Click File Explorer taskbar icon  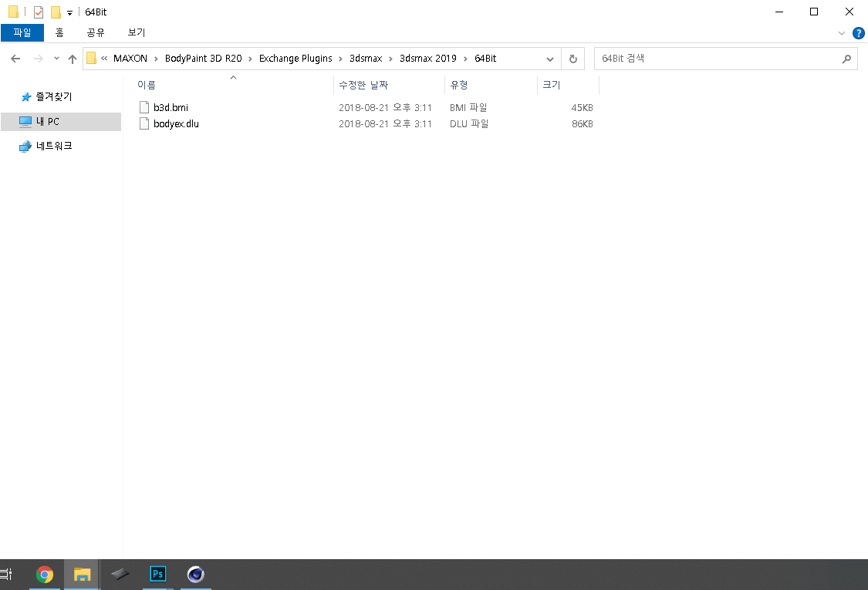point(82,575)
